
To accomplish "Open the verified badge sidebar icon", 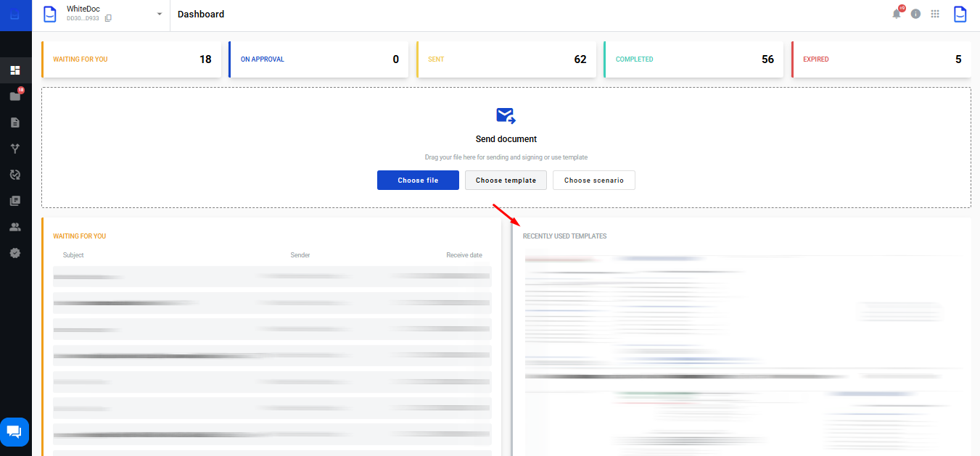I will [15, 253].
